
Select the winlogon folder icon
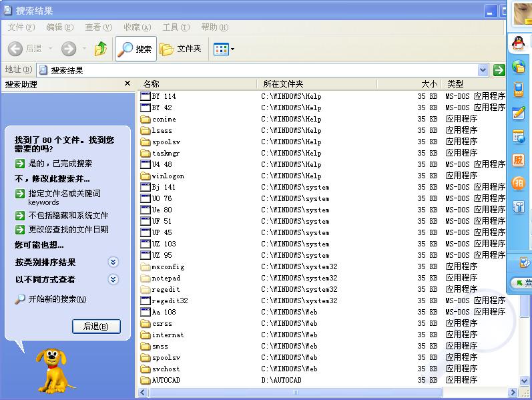click(x=146, y=176)
